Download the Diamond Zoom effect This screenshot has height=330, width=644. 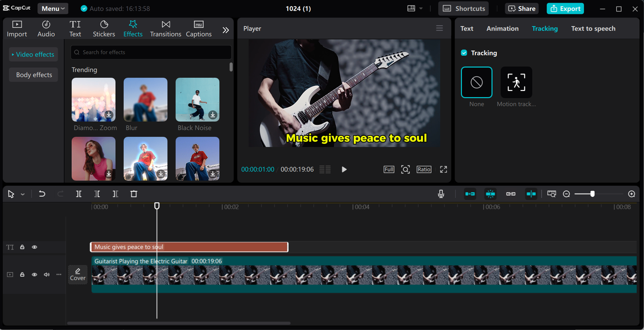point(109,115)
